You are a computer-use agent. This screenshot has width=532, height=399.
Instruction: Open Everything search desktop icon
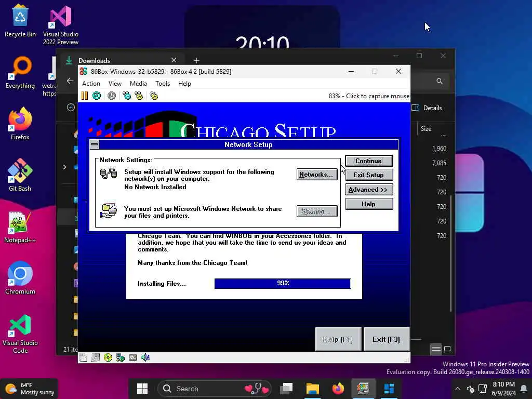coord(20,73)
